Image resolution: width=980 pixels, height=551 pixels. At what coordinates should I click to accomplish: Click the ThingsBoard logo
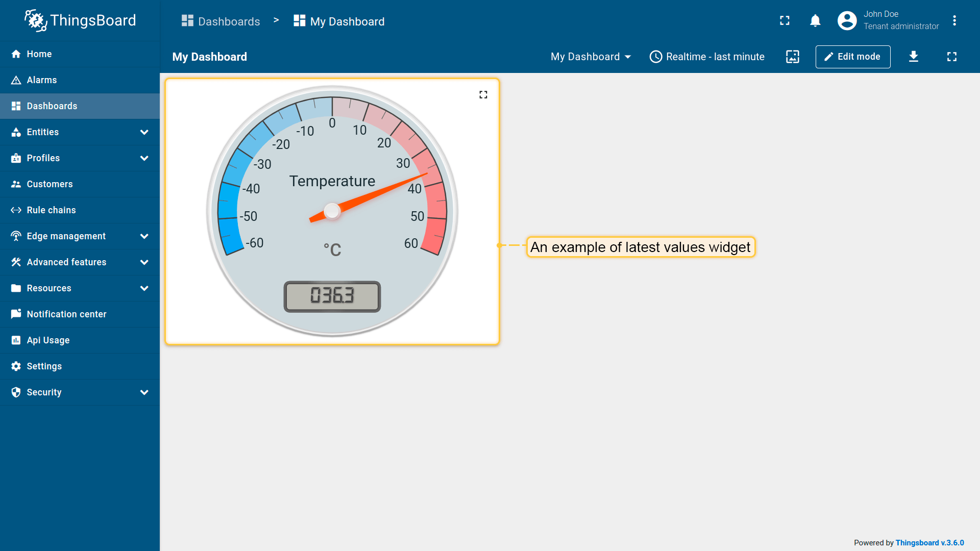(x=80, y=20)
